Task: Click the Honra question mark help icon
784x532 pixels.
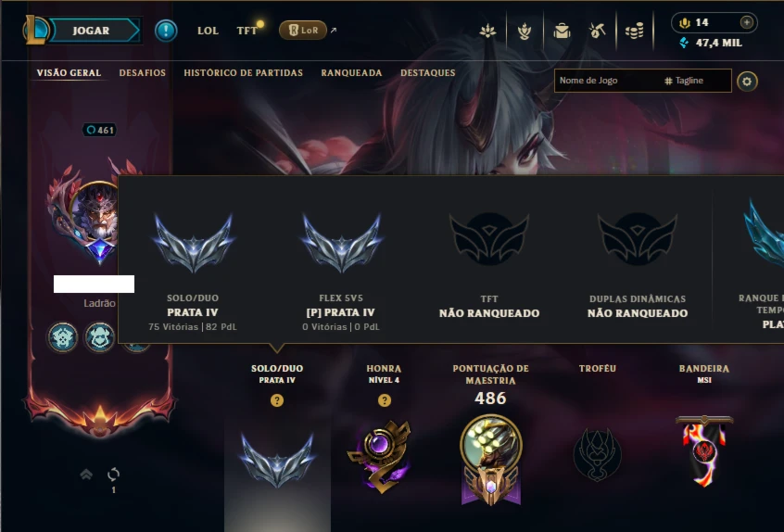Action: click(384, 400)
